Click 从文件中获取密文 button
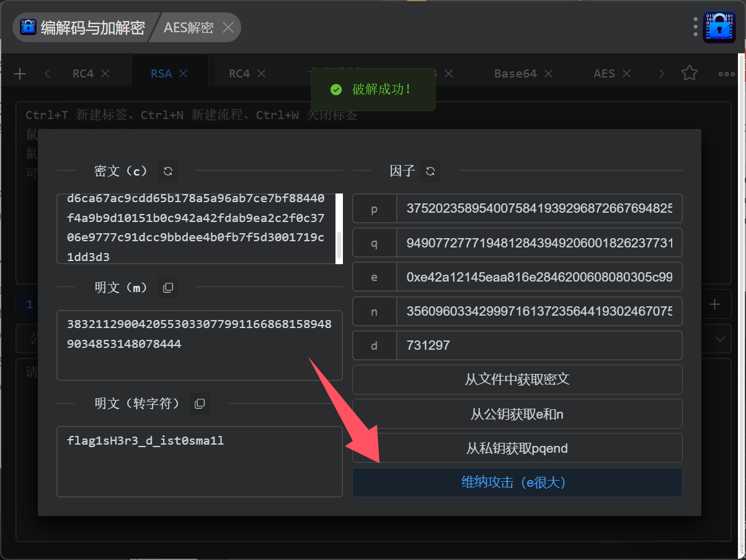This screenshot has width=746, height=560. (x=517, y=380)
